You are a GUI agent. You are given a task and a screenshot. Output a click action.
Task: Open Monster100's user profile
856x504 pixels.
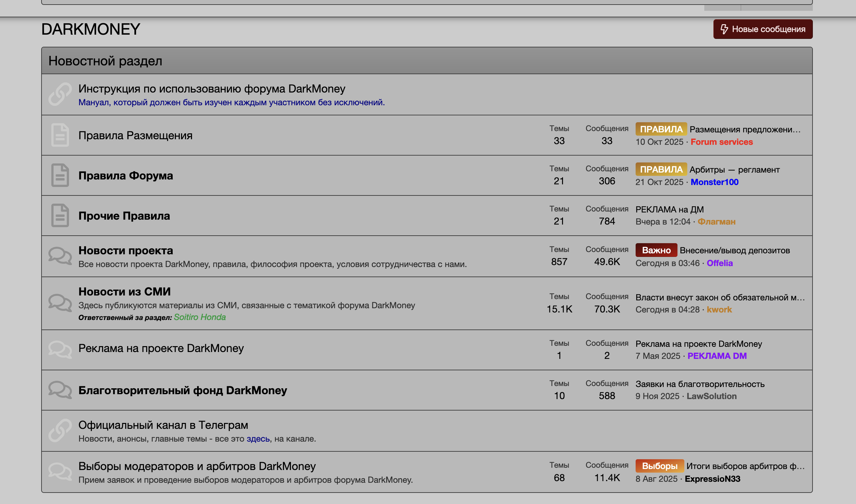click(x=714, y=182)
